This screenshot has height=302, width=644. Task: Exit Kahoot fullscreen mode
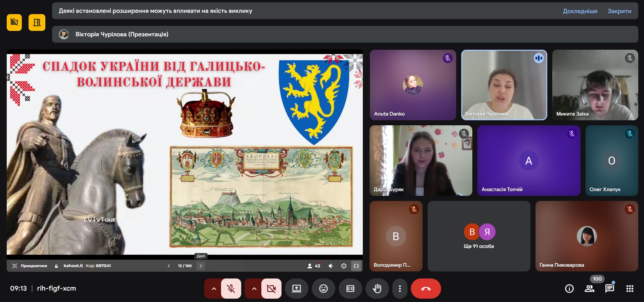click(356, 266)
